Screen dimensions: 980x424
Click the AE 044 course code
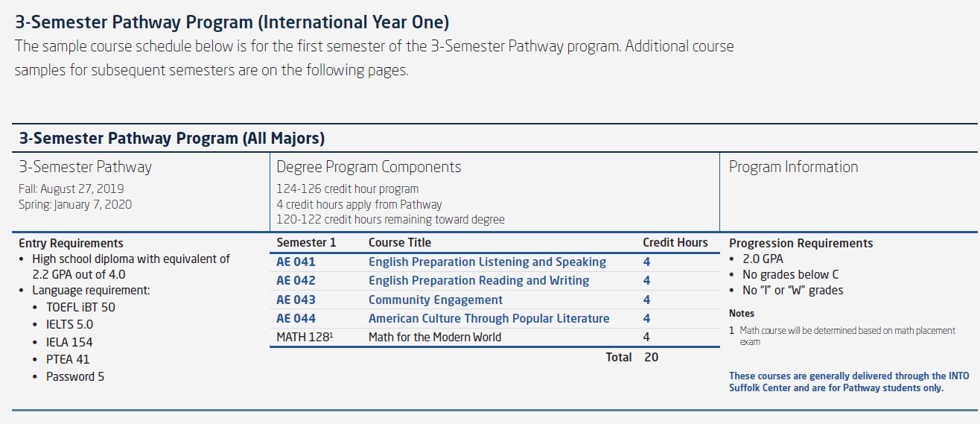pos(296,319)
